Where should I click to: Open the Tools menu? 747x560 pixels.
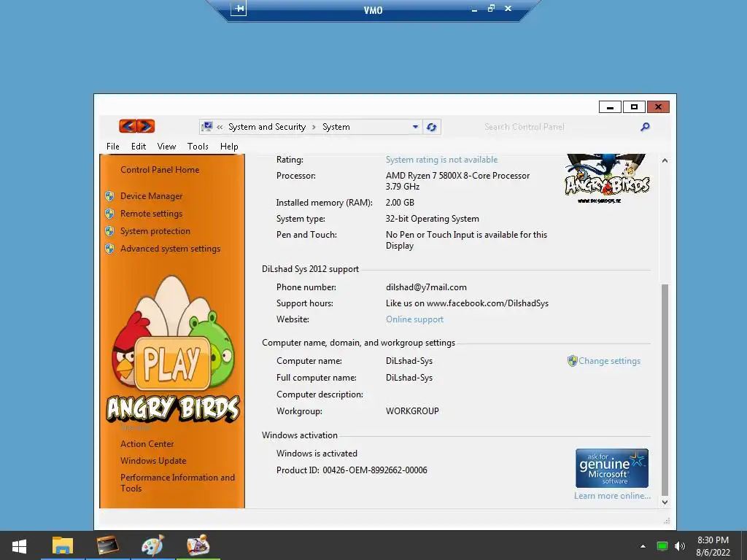coord(198,147)
